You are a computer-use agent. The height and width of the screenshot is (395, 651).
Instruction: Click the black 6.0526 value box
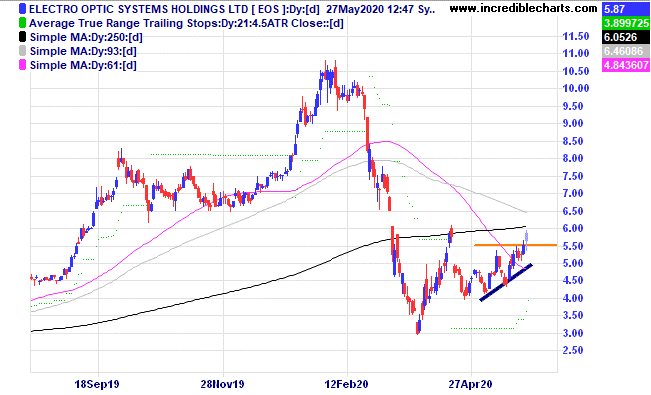(x=626, y=37)
